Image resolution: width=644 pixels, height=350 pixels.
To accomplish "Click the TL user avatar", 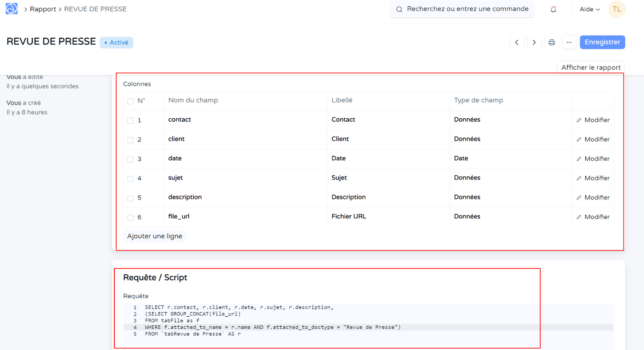I will [617, 9].
